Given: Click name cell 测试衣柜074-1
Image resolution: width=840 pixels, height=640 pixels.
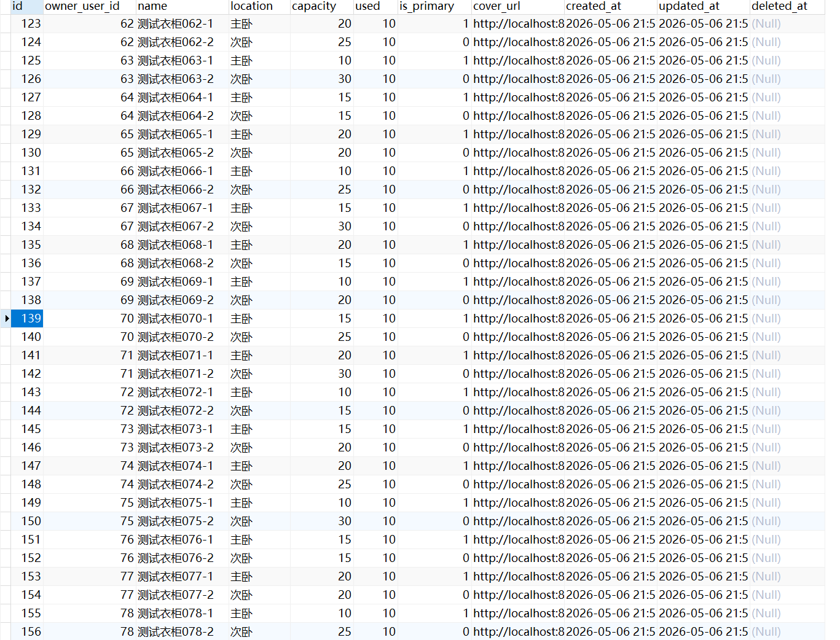Looking at the screenshot, I should click(182, 466).
